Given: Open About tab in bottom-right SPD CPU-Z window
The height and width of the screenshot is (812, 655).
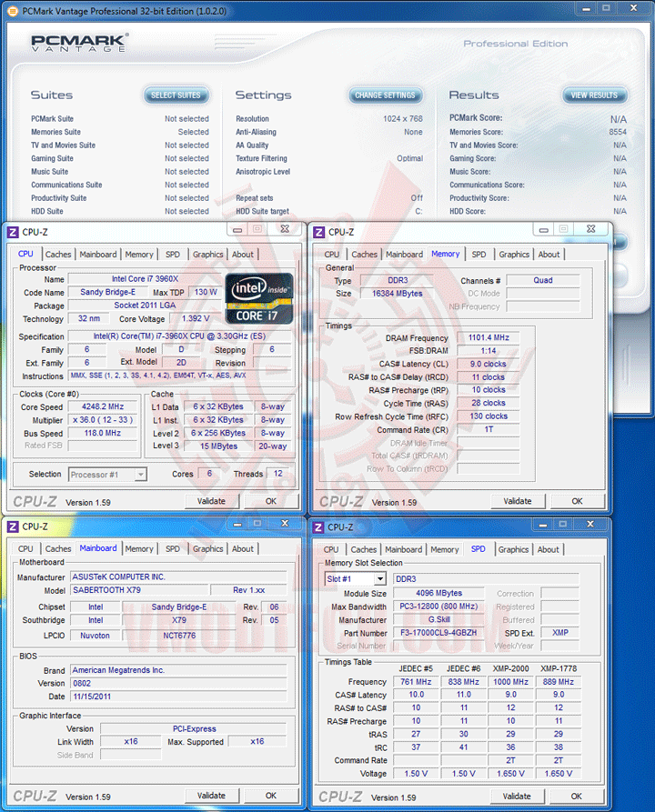Looking at the screenshot, I should (549, 549).
